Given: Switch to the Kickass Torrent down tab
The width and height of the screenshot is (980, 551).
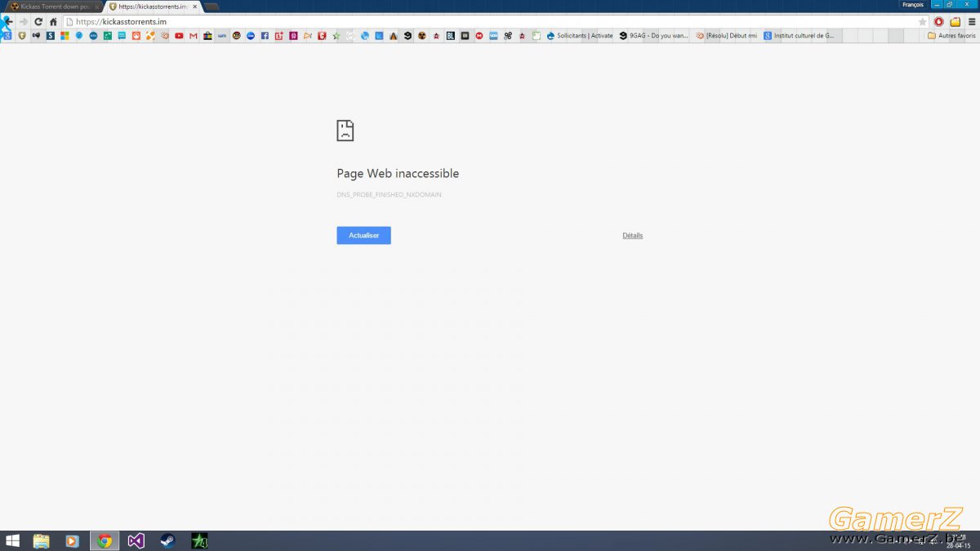Looking at the screenshot, I should coord(53,7).
